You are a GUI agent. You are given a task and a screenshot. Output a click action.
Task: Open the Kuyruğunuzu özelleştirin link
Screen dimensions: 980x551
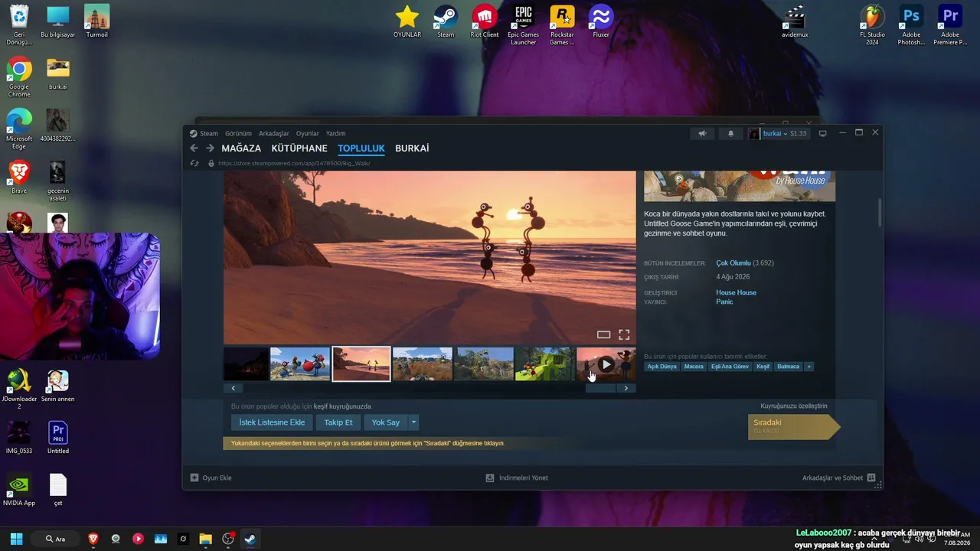point(794,406)
